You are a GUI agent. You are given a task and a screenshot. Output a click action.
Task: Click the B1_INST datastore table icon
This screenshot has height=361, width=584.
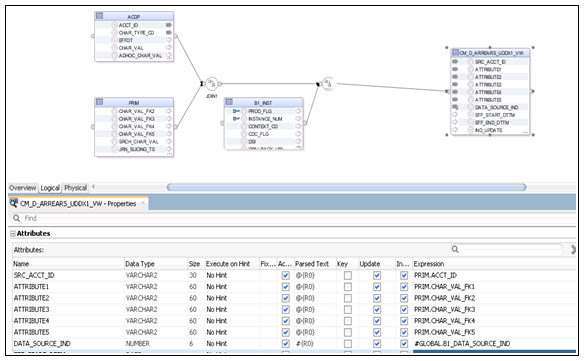pos(229,102)
